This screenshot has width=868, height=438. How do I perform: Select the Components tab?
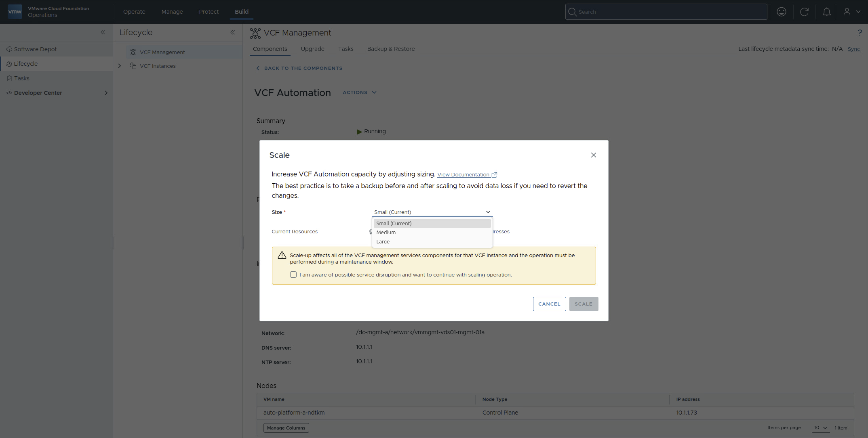pyautogui.click(x=270, y=49)
